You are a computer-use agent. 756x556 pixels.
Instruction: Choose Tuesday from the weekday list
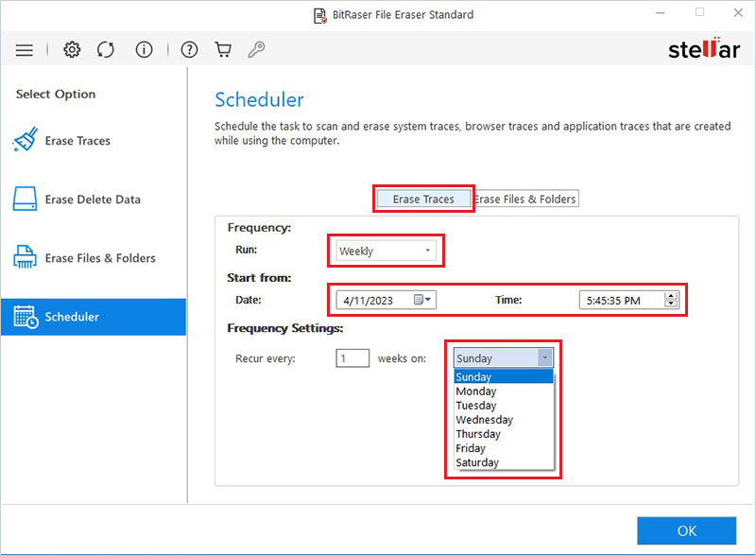(x=504, y=405)
